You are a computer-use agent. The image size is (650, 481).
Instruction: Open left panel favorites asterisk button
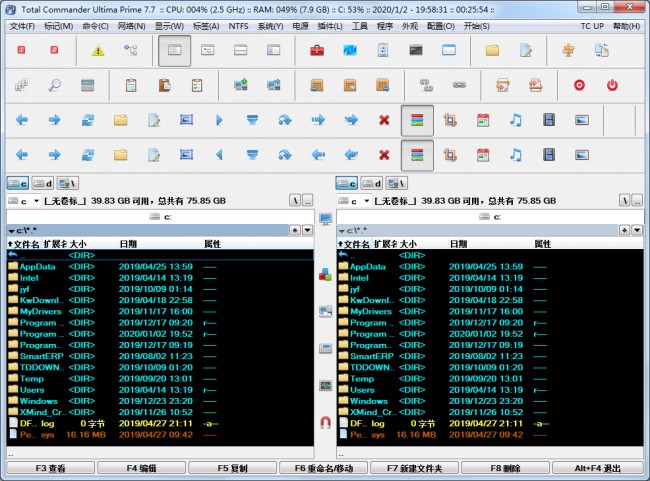pos(295,230)
